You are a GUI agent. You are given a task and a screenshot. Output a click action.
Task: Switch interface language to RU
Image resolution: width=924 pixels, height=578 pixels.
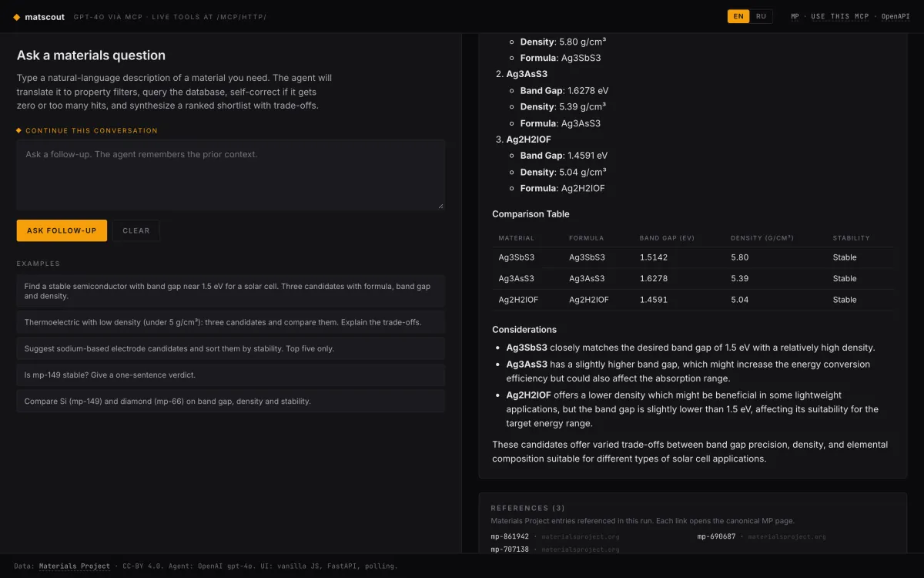(x=761, y=16)
